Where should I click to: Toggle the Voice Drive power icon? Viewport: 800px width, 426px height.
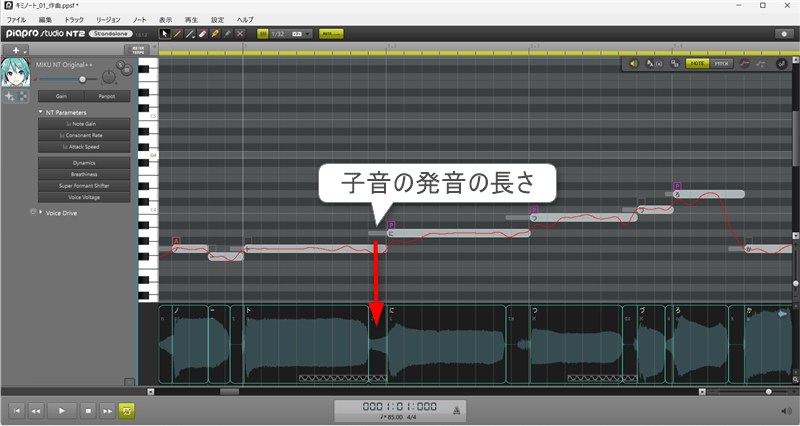pos(33,212)
